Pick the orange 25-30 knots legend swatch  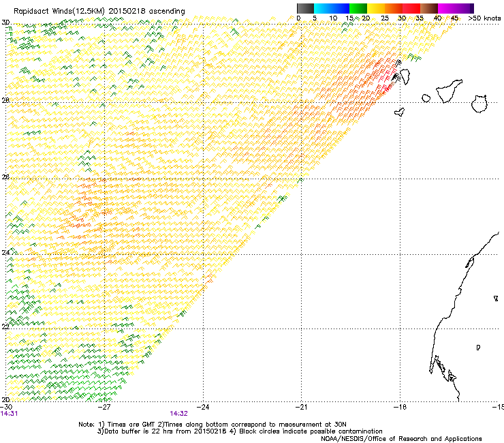394,8
